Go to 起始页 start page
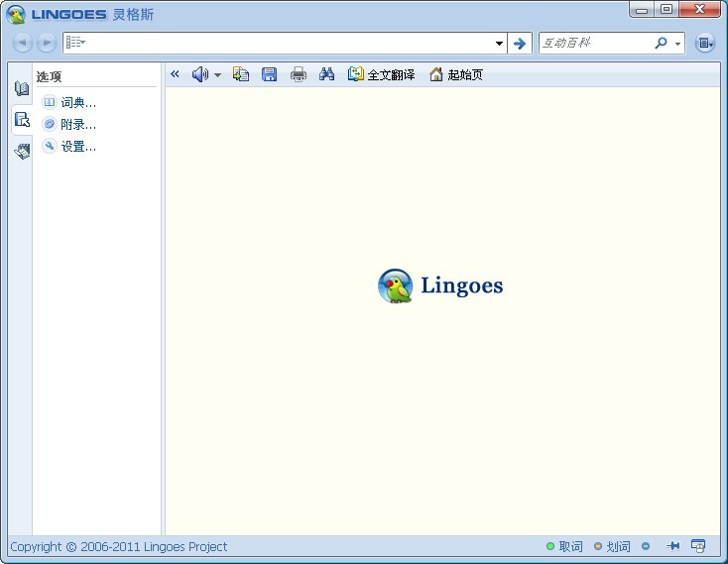 [x=456, y=74]
